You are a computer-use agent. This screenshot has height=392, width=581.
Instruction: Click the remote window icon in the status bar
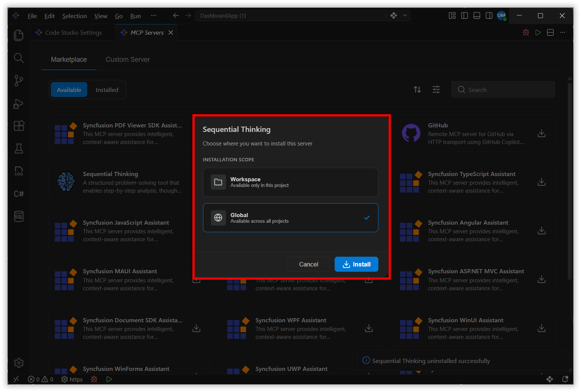[16, 379]
